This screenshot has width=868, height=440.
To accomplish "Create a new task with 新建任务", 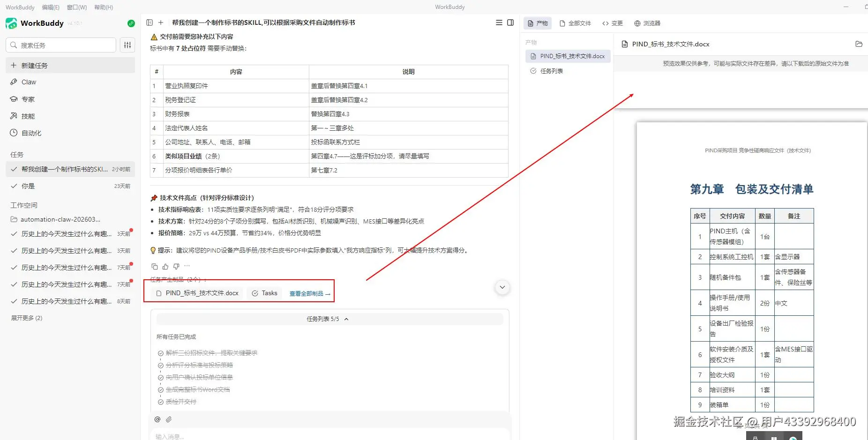I will click(x=70, y=66).
